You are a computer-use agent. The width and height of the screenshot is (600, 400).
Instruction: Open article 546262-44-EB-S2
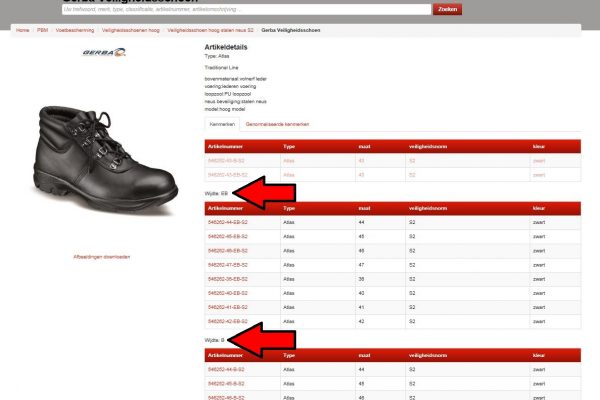click(227, 222)
